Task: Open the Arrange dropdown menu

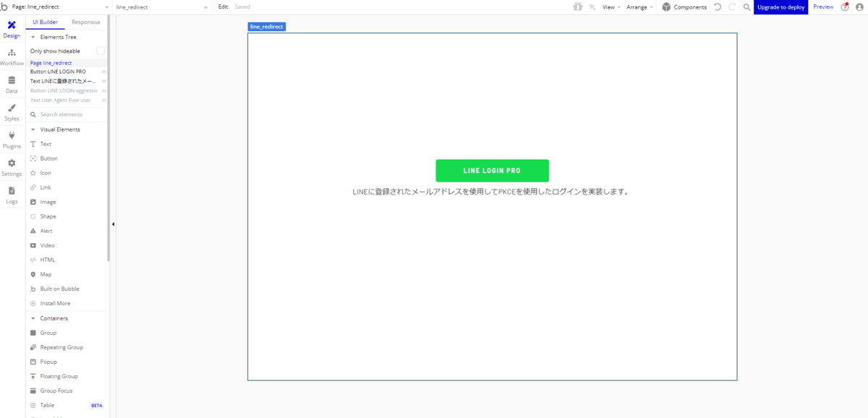Action: tap(639, 7)
